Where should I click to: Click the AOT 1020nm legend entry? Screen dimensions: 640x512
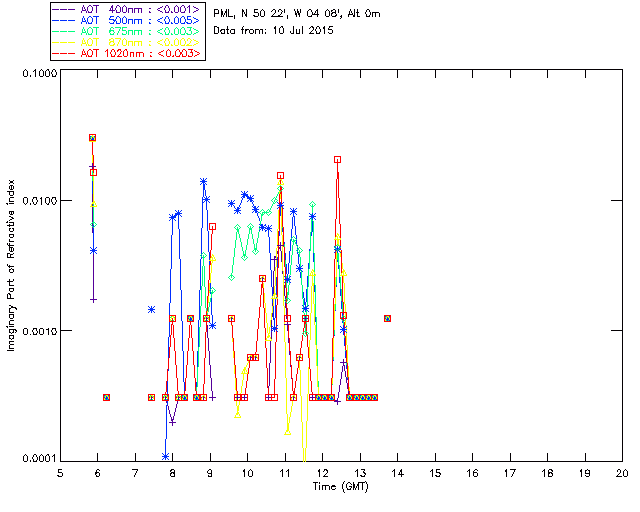(126, 53)
